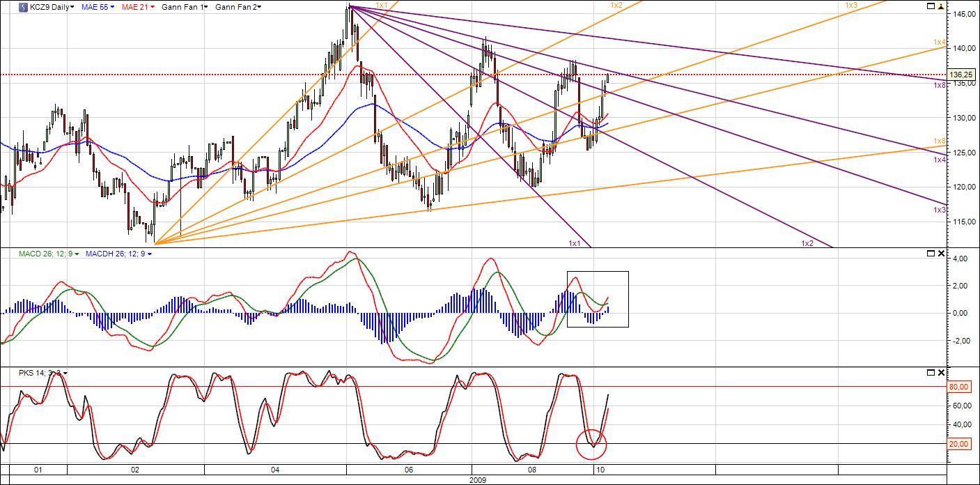Select the purple 1x1 Gann line label

575,243
